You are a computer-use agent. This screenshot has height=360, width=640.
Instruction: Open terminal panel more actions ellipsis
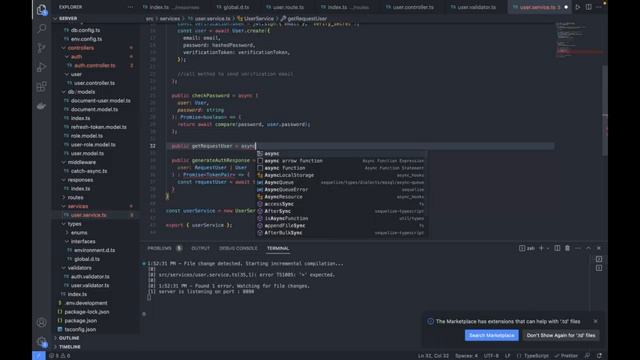(578, 248)
